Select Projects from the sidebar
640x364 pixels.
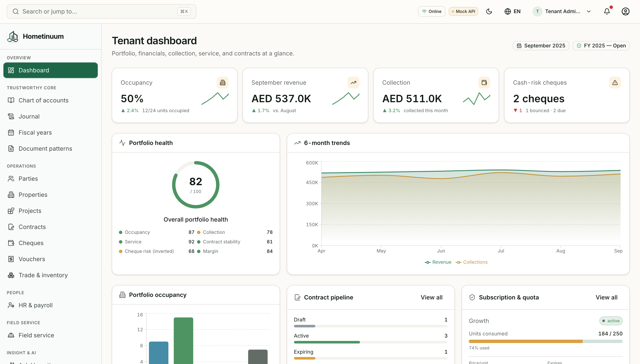(x=51, y=211)
